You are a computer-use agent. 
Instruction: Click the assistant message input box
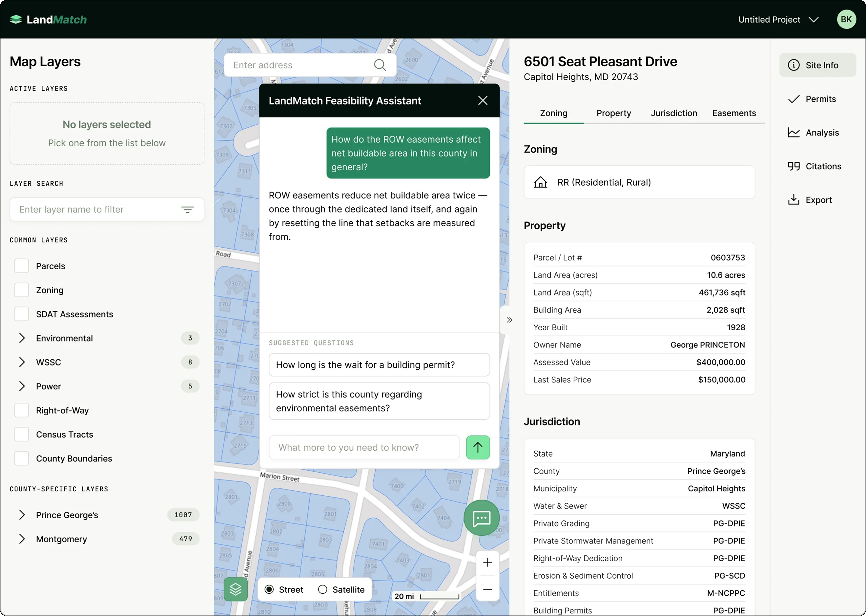click(364, 447)
